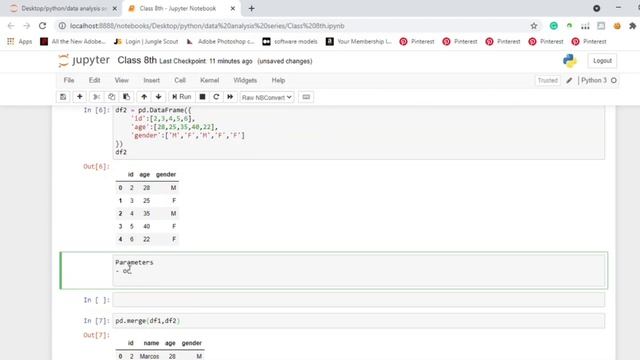Image resolution: width=640 pixels, height=360 pixels.
Task: Click the Python 3 kernel name
Action: (593, 80)
